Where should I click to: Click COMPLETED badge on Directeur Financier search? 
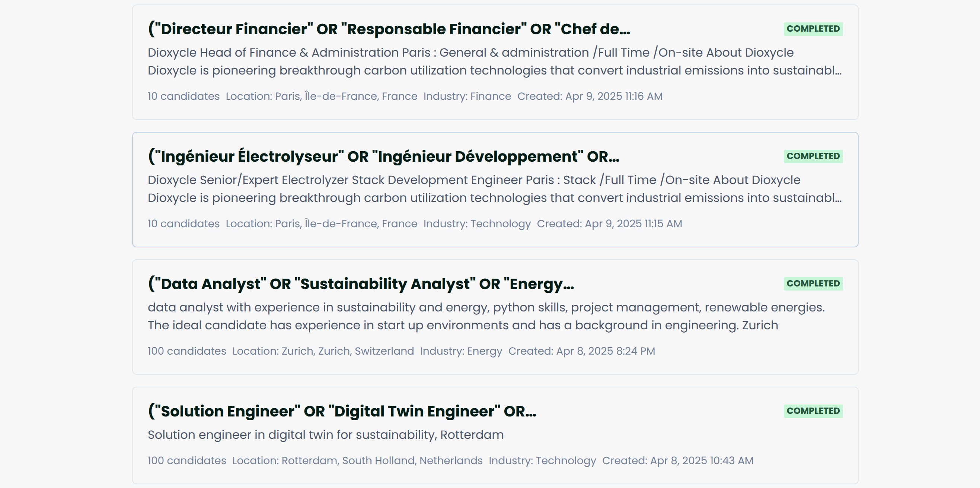813,29
